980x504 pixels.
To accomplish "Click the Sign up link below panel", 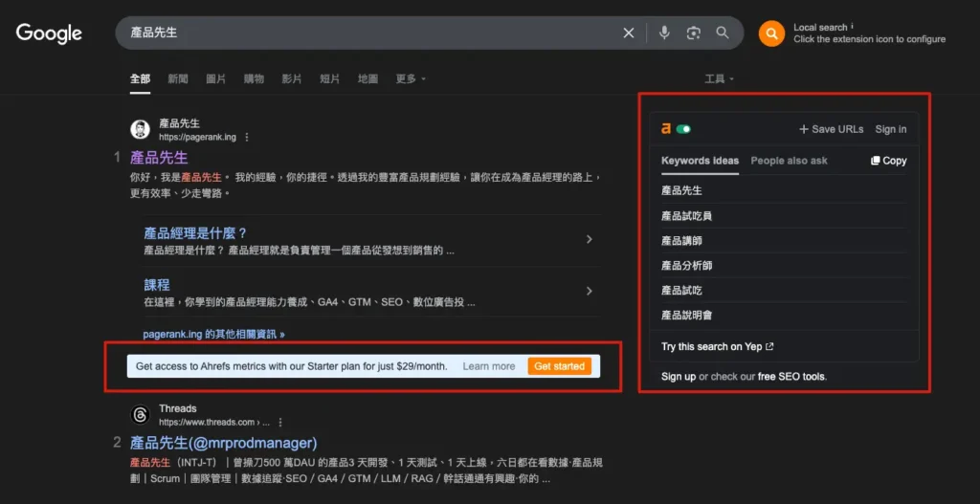I will pos(679,377).
